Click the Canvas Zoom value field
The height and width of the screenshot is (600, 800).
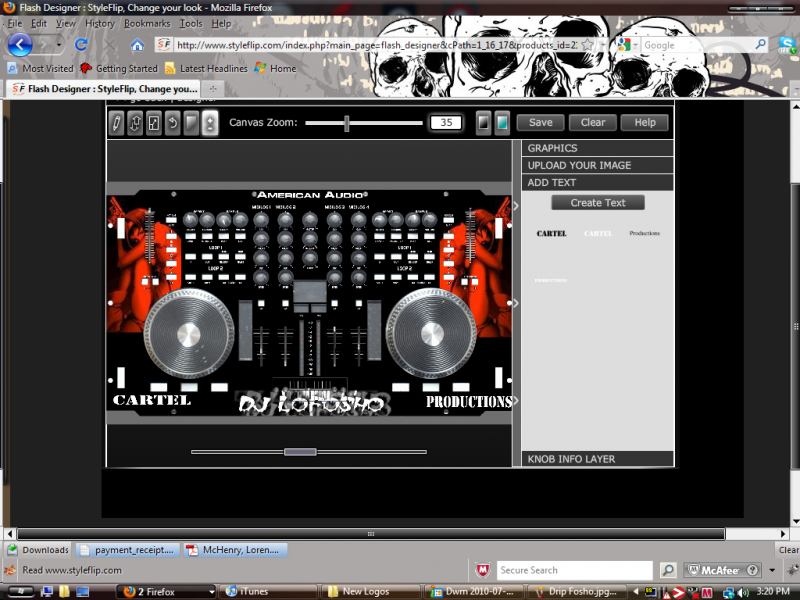(x=446, y=122)
